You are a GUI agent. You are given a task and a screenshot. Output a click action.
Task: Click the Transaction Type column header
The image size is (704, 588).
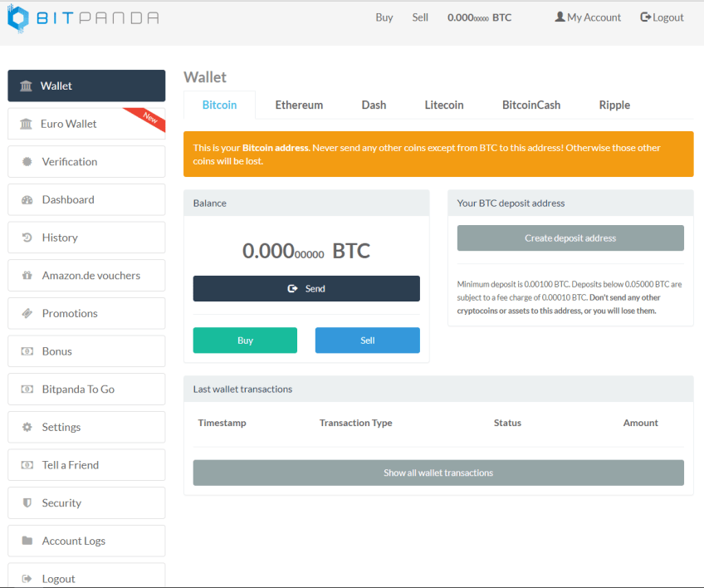(355, 423)
